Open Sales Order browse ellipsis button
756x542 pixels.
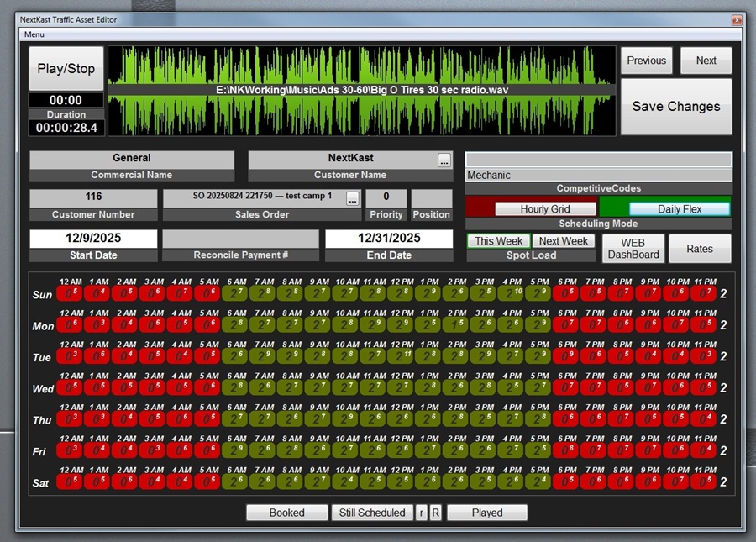click(352, 198)
